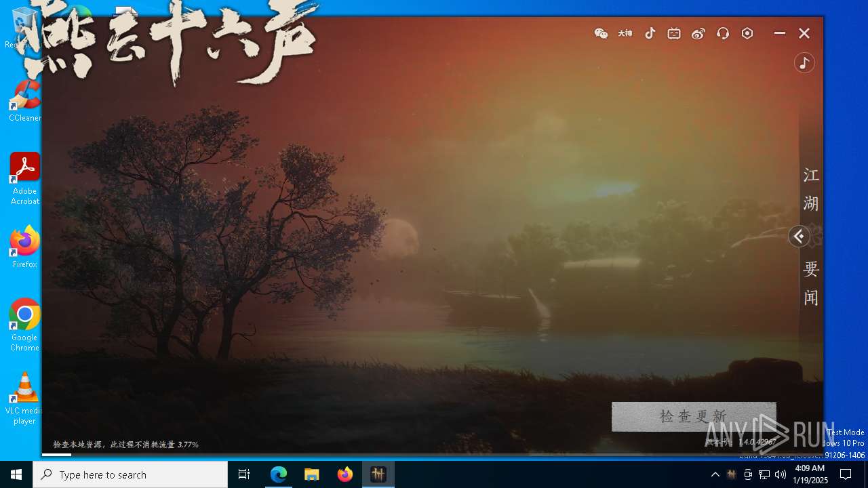Show hidden system tray icons
The width and height of the screenshot is (868, 488).
(715, 474)
